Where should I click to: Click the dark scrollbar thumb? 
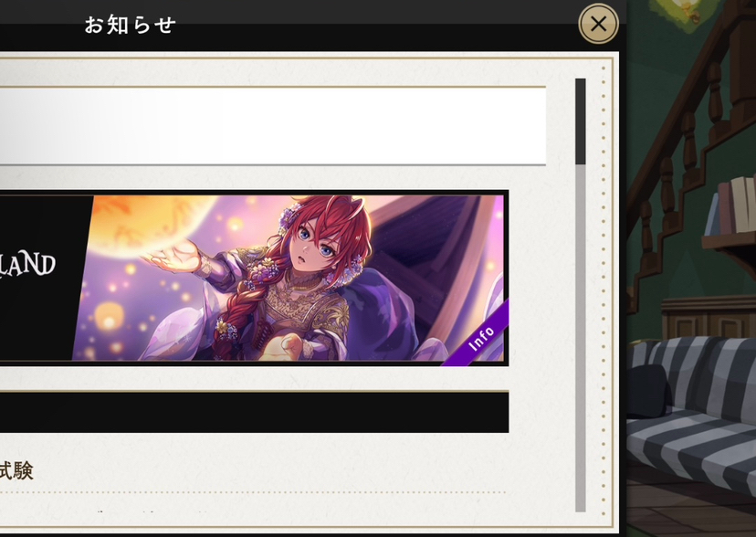(x=581, y=121)
